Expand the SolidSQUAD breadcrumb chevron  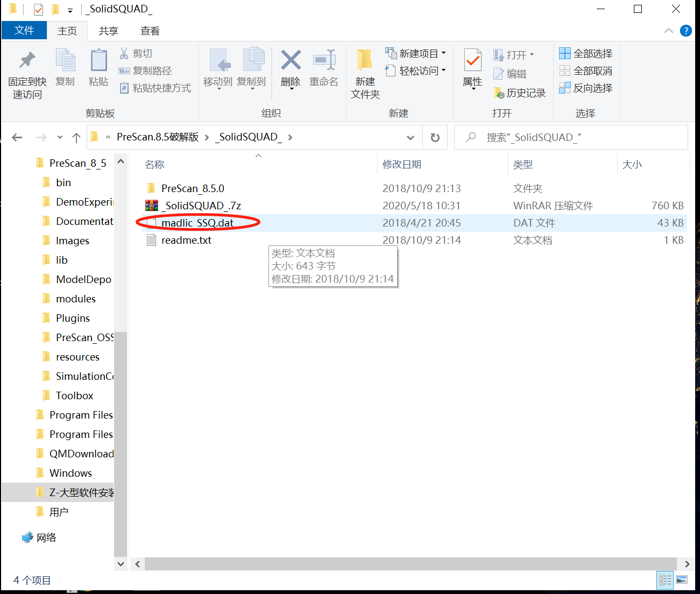point(291,137)
